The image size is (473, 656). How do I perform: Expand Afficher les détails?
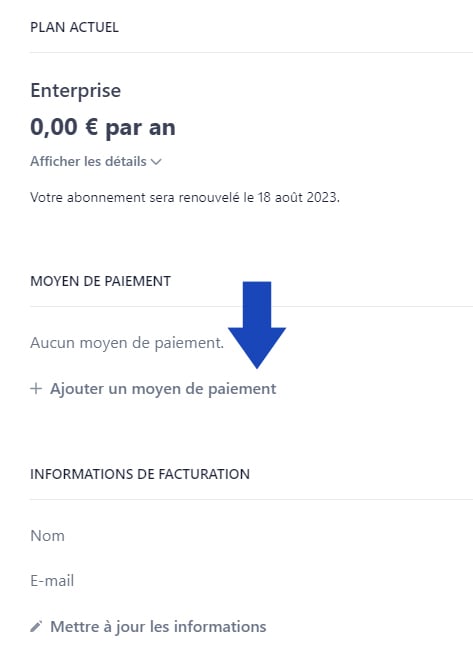click(96, 161)
